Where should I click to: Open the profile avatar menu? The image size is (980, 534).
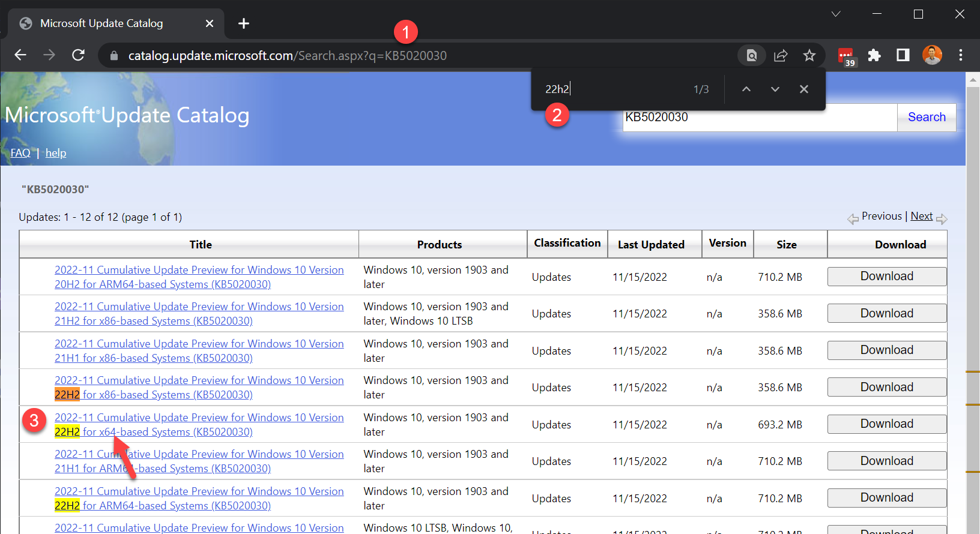coord(932,55)
